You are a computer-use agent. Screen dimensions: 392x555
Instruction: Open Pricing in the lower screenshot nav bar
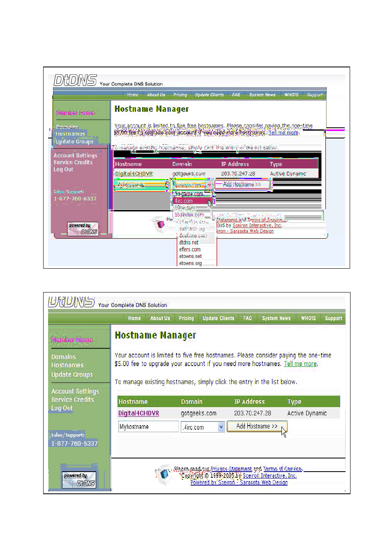tap(186, 318)
